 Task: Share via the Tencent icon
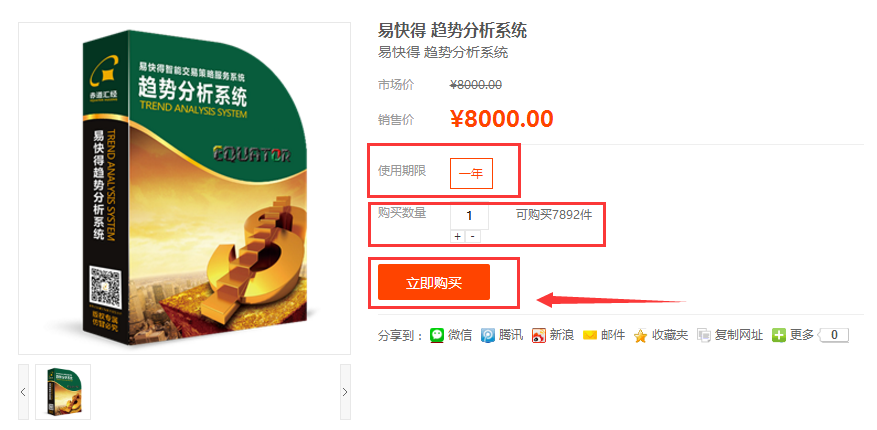coord(488,336)
